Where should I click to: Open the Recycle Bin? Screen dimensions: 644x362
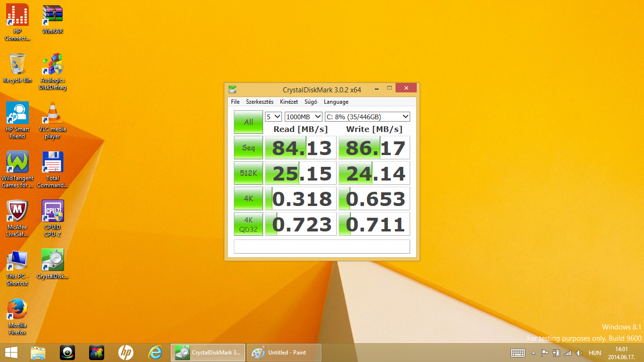pos(17,65)
